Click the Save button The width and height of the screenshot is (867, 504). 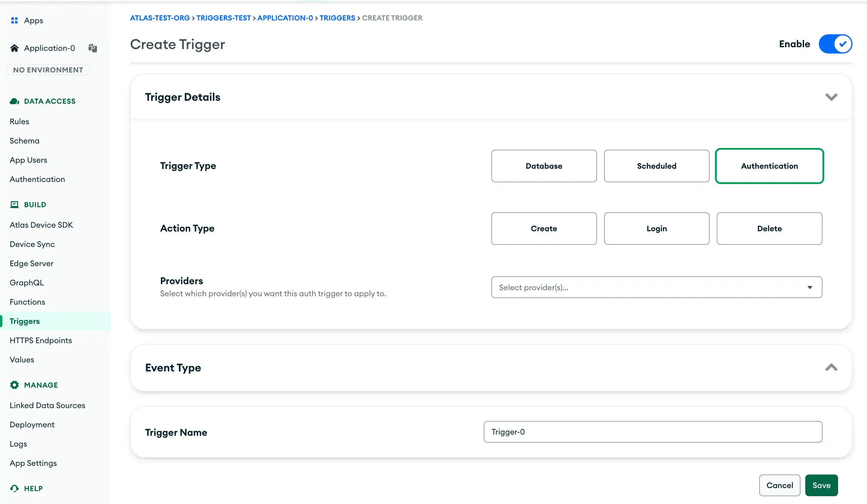(821, 485)
